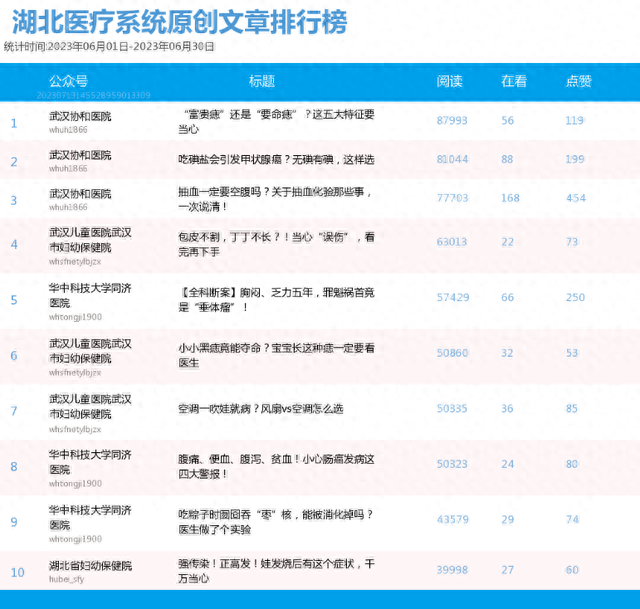Click the 统计时间 date range line
640x609 pixels.
(109, 47)
